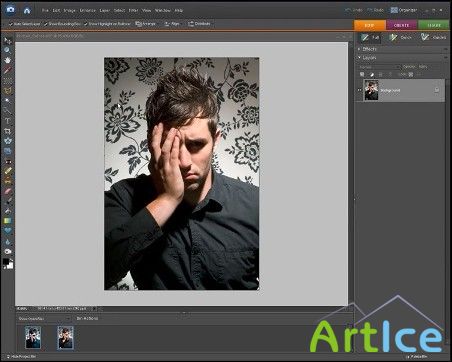The width and height of the screenshot is (452, 362).
Task: Open the Edit menu
Action: click(56, 10)
